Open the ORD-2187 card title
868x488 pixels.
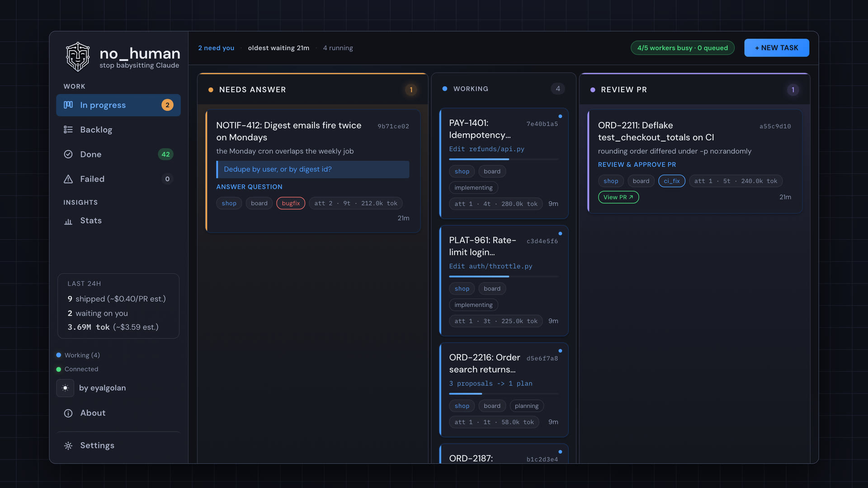click(x=471, y=458)
